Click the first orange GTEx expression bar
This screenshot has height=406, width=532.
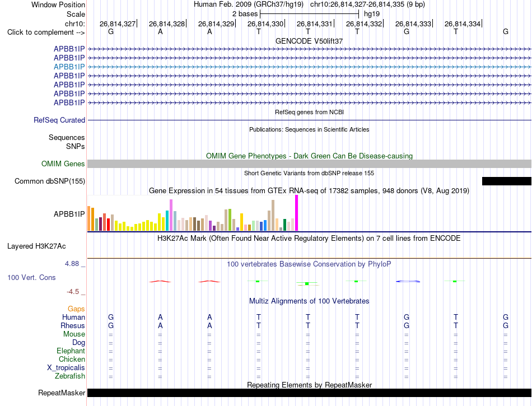click(89, 218)
